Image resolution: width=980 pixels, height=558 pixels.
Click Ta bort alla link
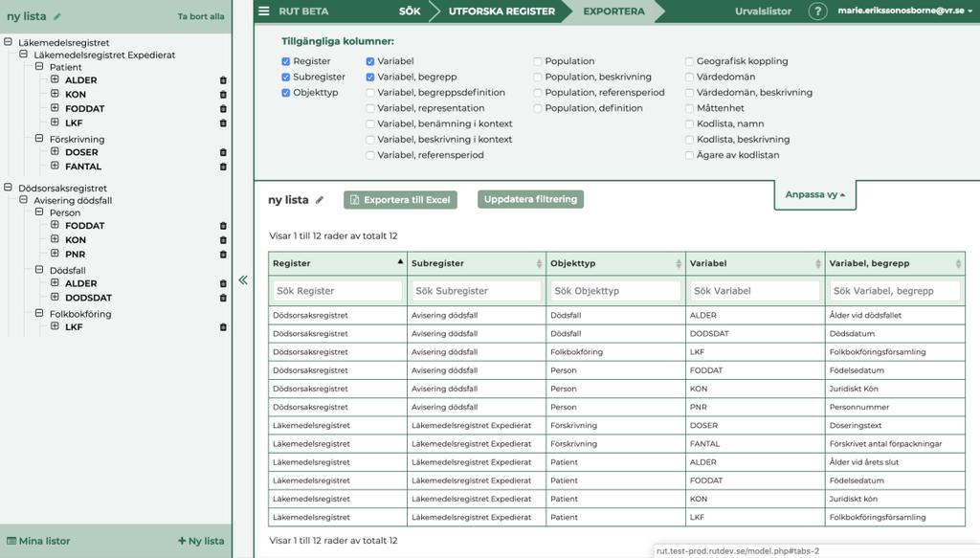click(x=201, y=17)
